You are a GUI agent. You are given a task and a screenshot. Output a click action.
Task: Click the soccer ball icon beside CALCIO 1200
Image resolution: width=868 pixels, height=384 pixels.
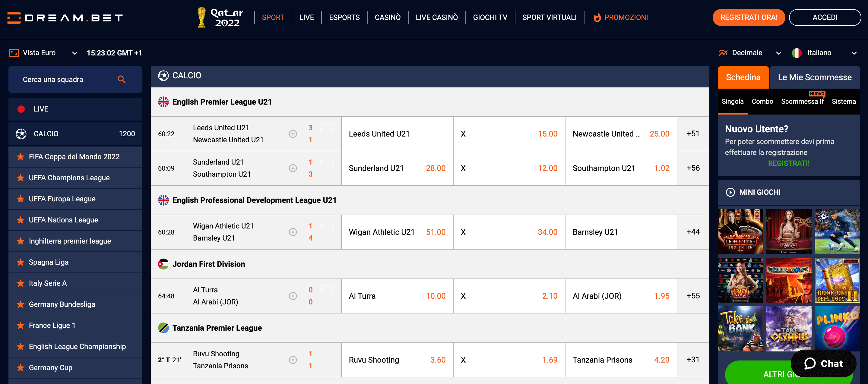tap(21, 134)
